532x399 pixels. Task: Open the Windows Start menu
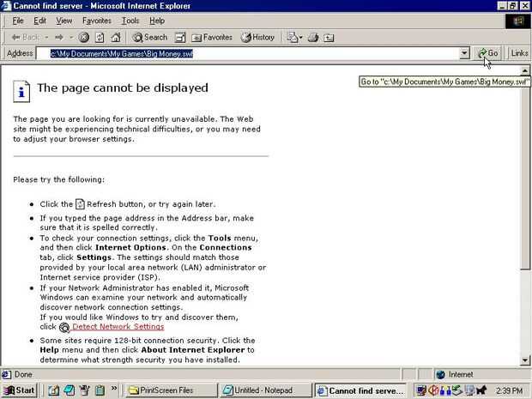pos(19,390)
